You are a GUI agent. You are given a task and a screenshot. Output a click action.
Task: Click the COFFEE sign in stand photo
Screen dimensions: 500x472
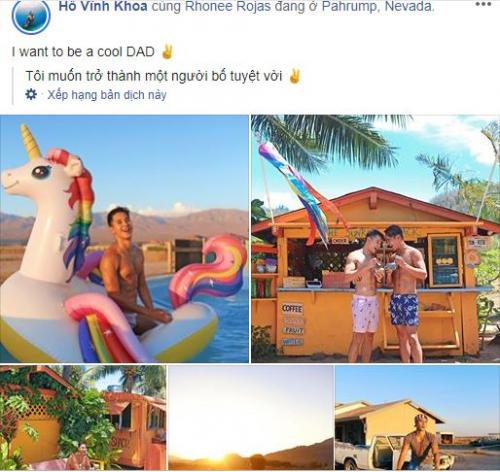292,308
